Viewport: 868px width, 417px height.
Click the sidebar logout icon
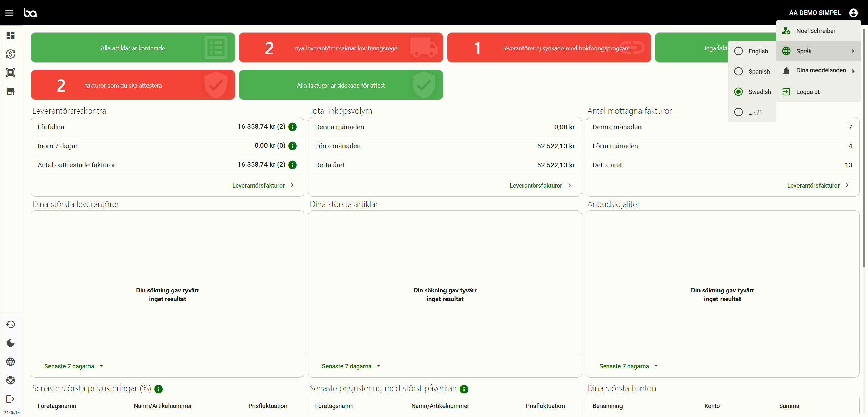11,399
